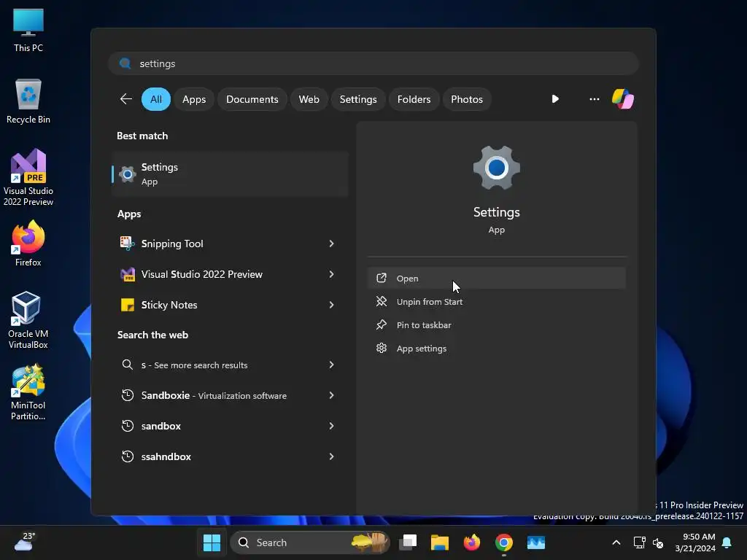
Task: Open clock showing 9:50 AM
Action: point(695,542)
